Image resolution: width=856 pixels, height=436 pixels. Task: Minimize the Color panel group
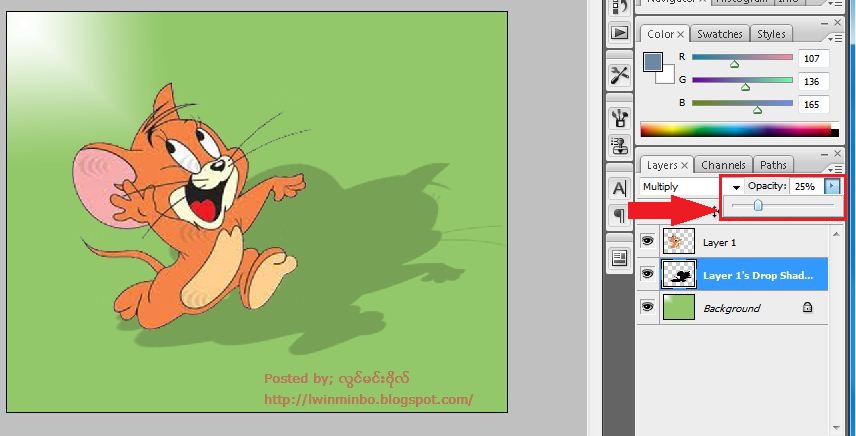pyautogui.click(x=824, y=23)
